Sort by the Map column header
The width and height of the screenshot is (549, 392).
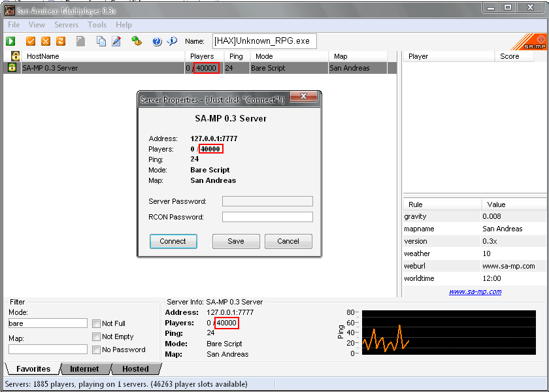358,56
